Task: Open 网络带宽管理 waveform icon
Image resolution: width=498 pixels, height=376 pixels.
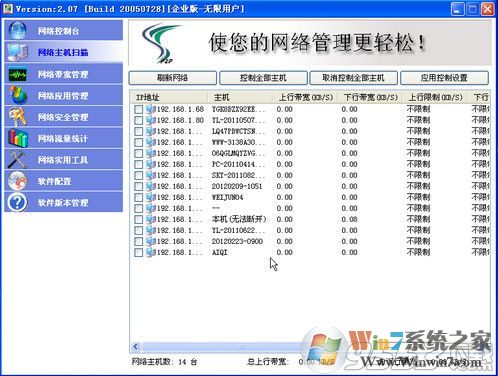Action: pyautogui.click(x=17, y=74)
